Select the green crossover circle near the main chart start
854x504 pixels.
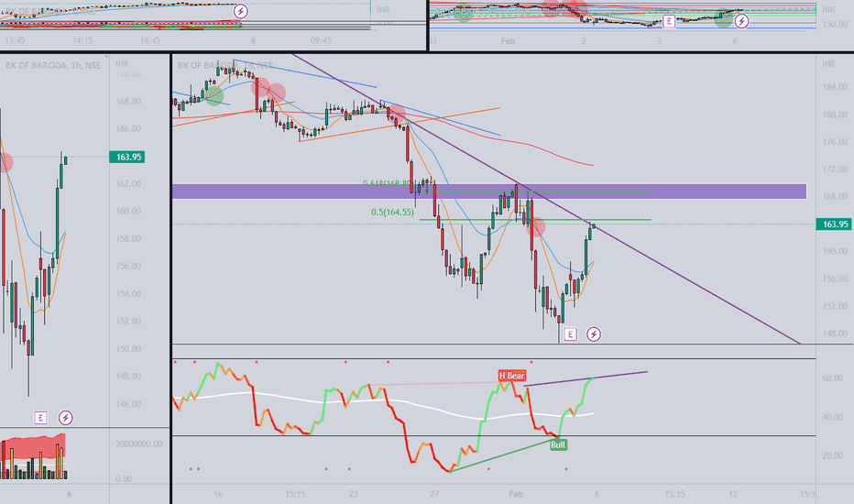pos(214,96)
